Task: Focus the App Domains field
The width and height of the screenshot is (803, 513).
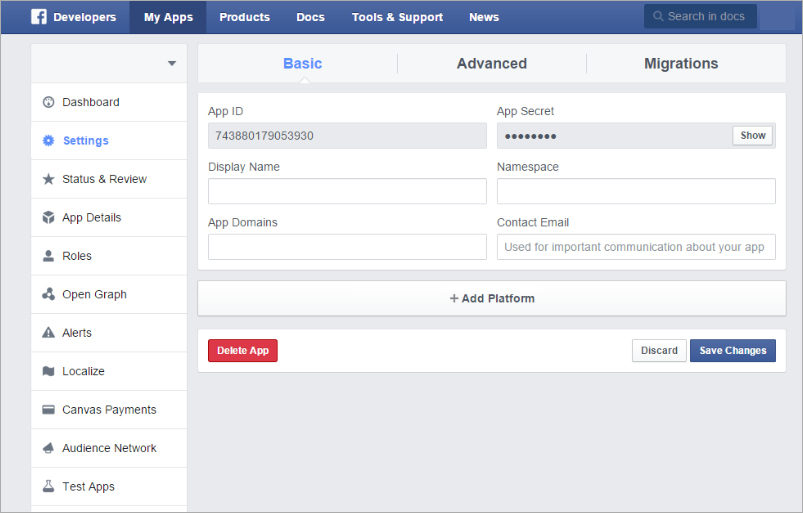Action: coord(347,247)
